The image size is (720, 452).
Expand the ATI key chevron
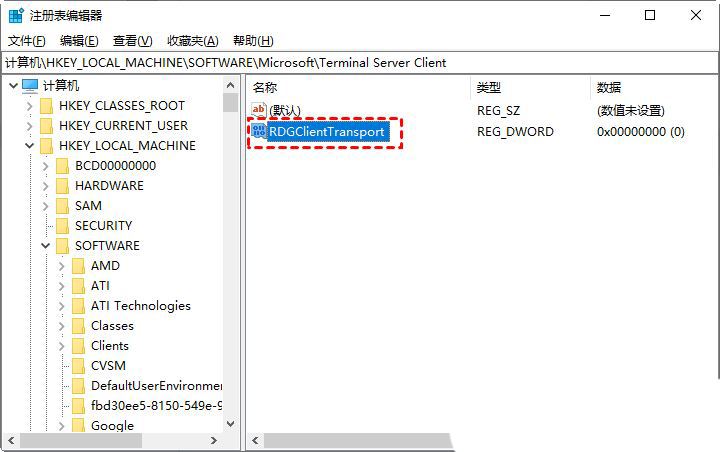click(x=62, y=286)
